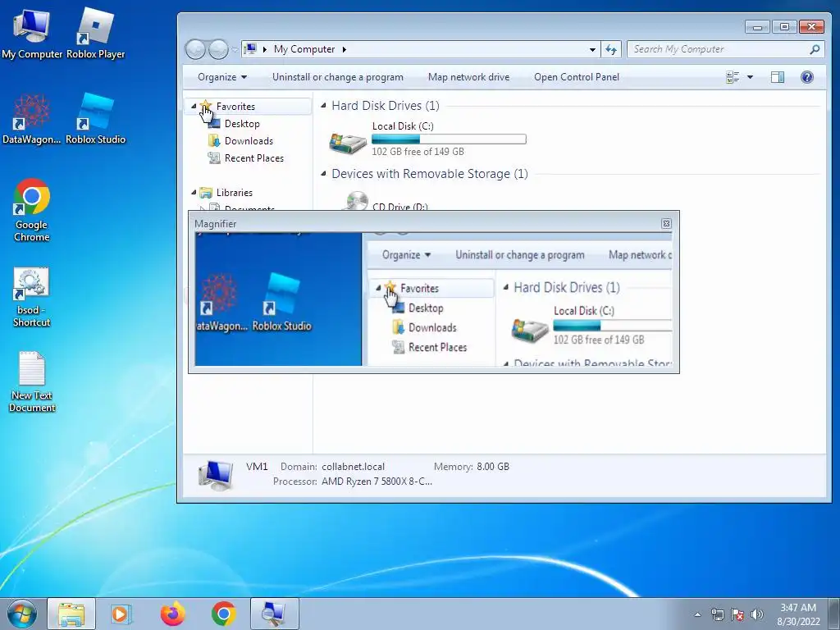840x630 pixels.
Task: Open recent pages dropdown beside Forward
Action: click(x=235, y=50)
